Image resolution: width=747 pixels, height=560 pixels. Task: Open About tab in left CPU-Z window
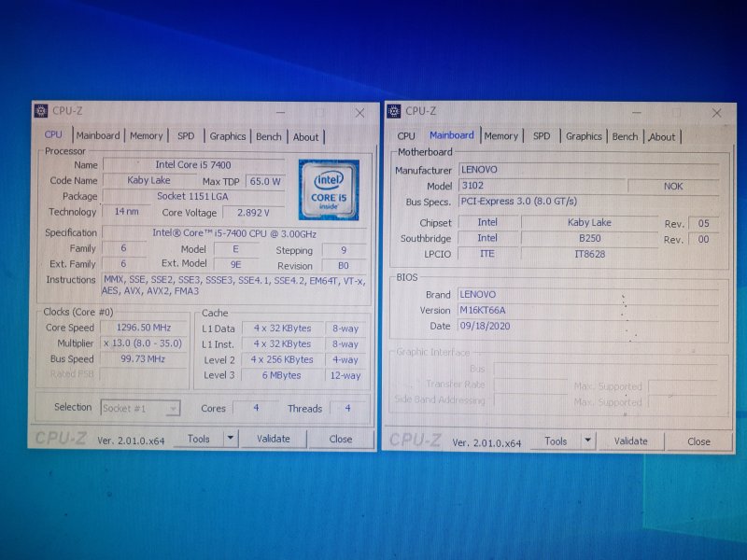(x=305, y=137)
